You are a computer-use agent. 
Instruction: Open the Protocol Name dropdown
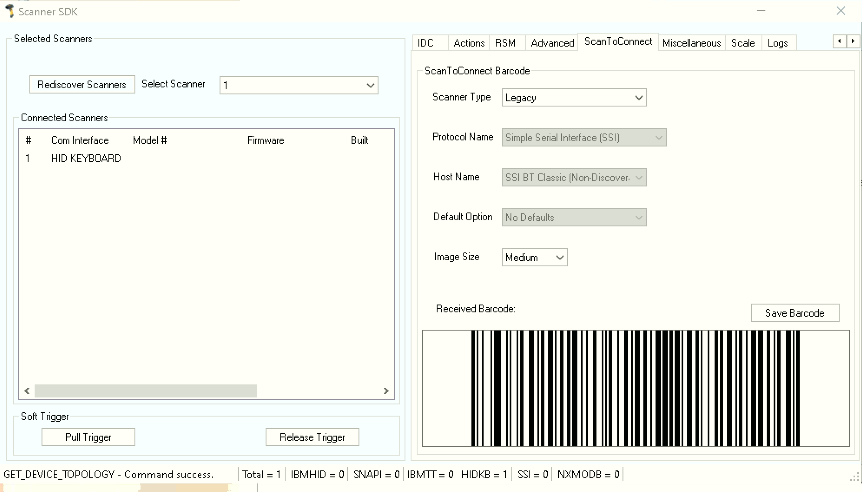pyautogui.click(x=584, y=137)
